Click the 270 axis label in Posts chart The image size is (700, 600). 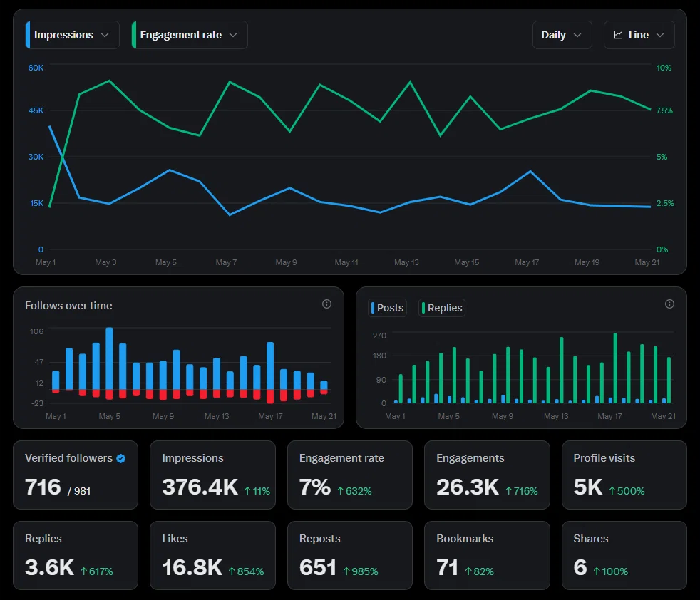pyautogui.click(x=379, y=336)
